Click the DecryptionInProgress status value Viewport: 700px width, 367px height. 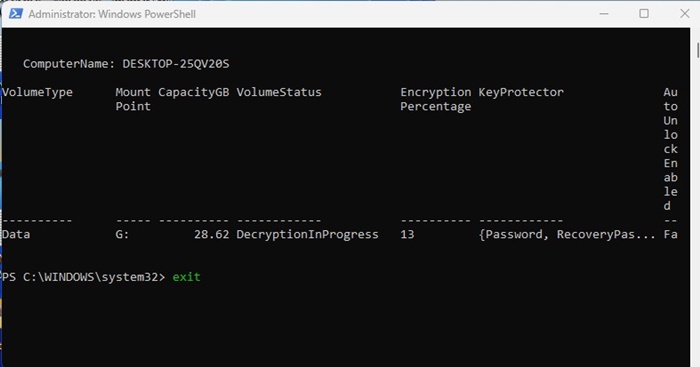307,234
